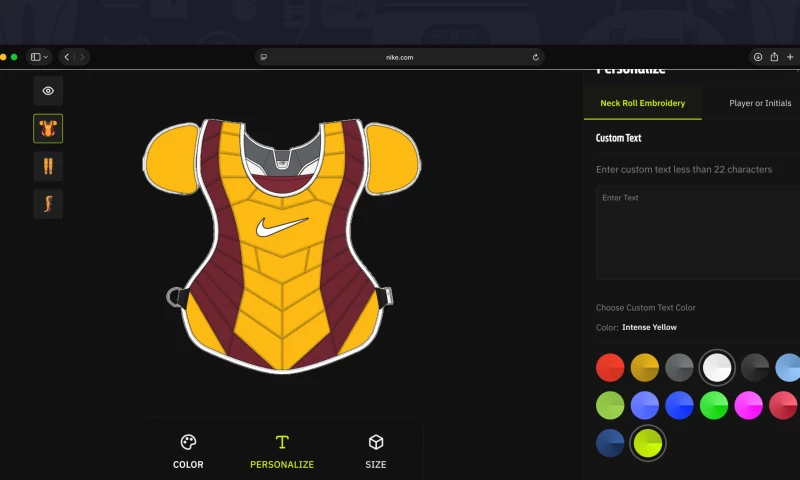The image size is (800, 480).
Task: Click the yellow minimize window button
Action: click(3, 57)
